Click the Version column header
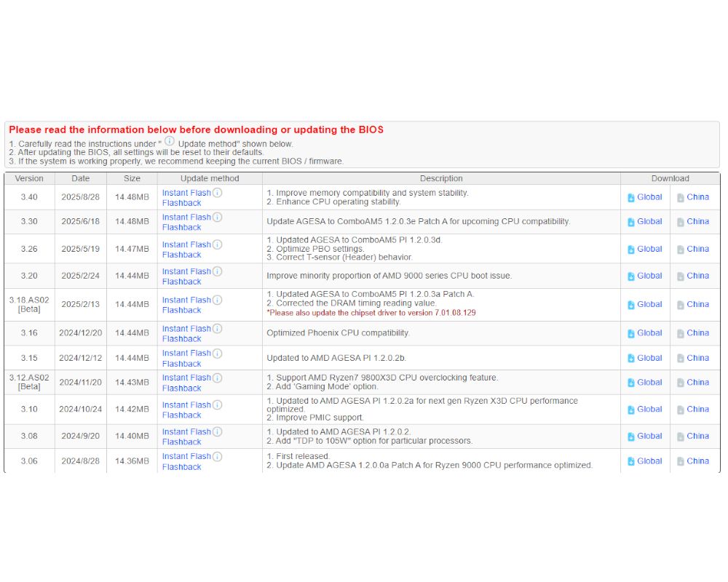The height and width of the screenshot is (582, 728). [29, 178]
